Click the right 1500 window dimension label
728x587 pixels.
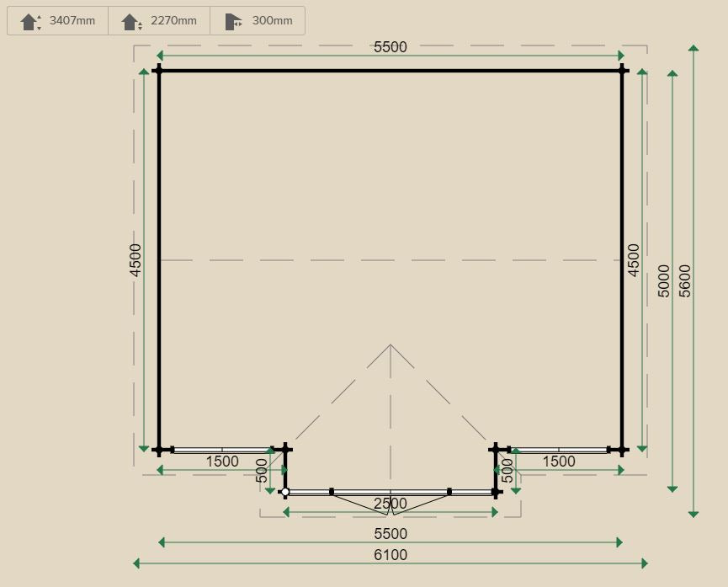click(559, 462)
